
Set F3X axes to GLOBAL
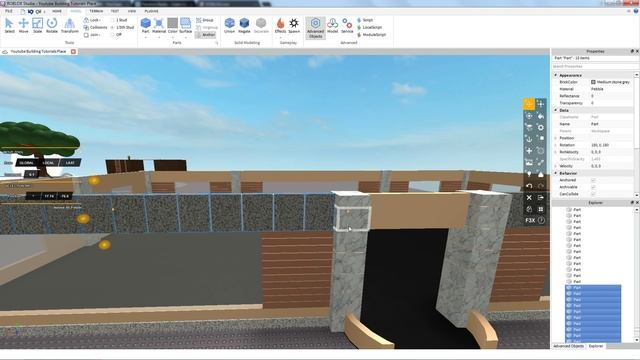27,162
